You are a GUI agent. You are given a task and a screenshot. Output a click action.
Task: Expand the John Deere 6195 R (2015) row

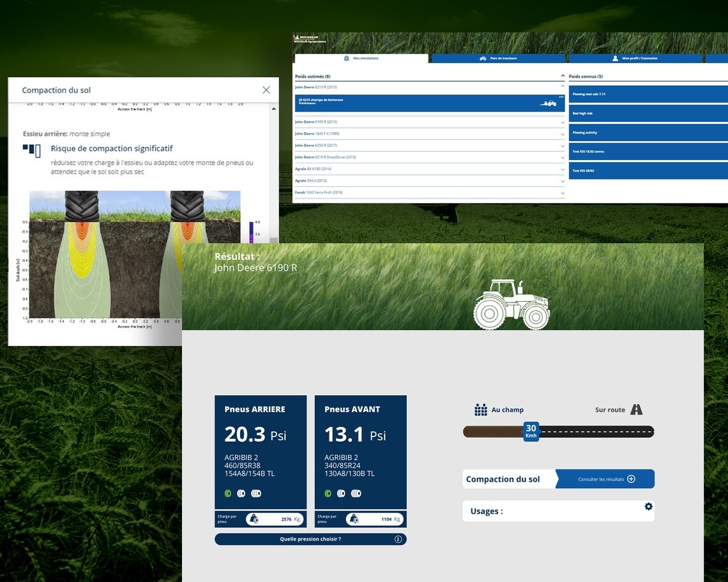[x=563, y=123]
